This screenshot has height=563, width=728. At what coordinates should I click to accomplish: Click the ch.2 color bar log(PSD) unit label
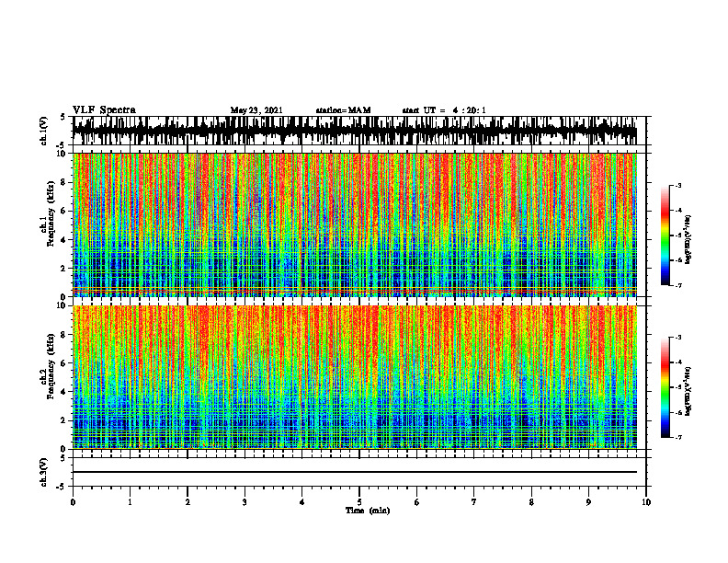(x=688, y=392)
